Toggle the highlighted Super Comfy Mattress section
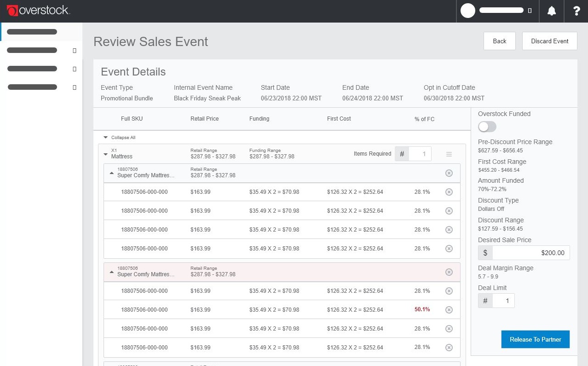 point(112,272)
